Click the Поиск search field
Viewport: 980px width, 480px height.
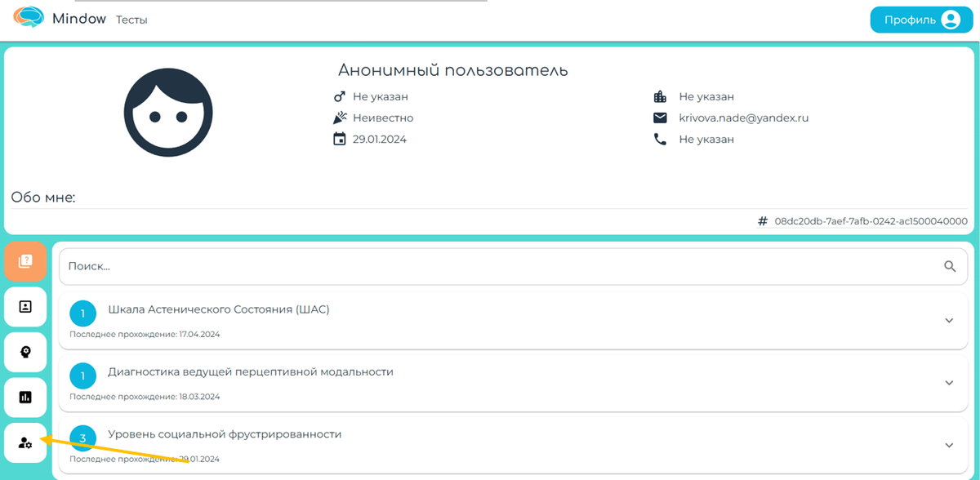[513, 266]
